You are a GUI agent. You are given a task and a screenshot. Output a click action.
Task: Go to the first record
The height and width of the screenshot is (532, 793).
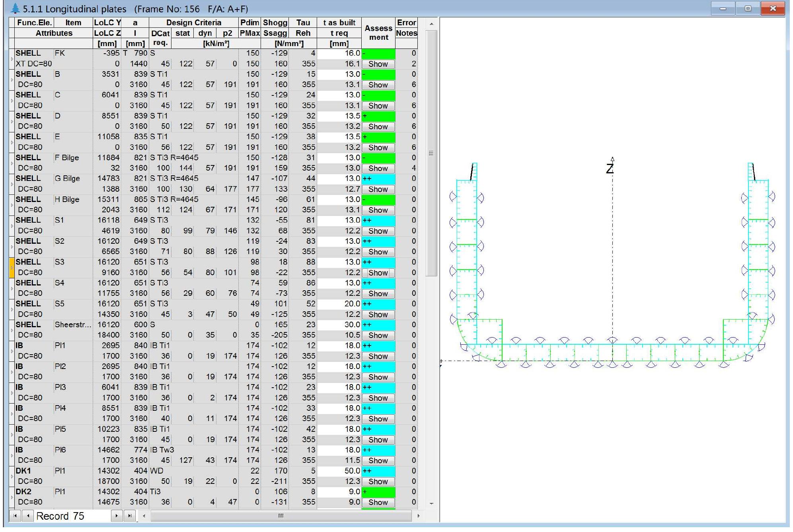(x=15, y=516)
